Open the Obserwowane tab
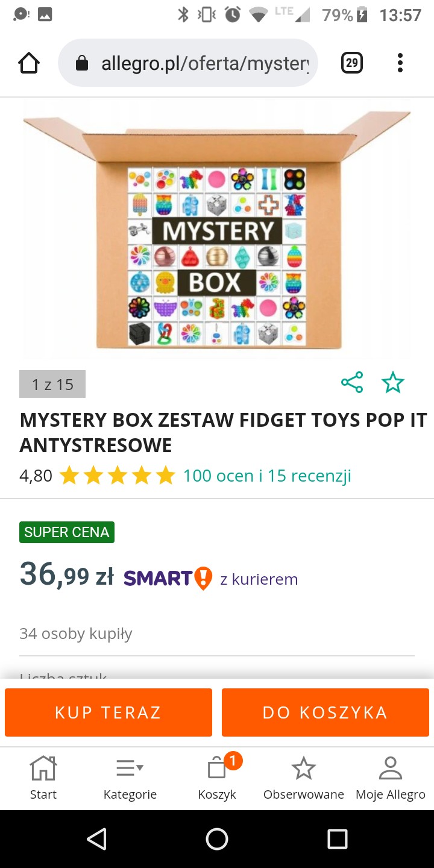 coord(304,778)
